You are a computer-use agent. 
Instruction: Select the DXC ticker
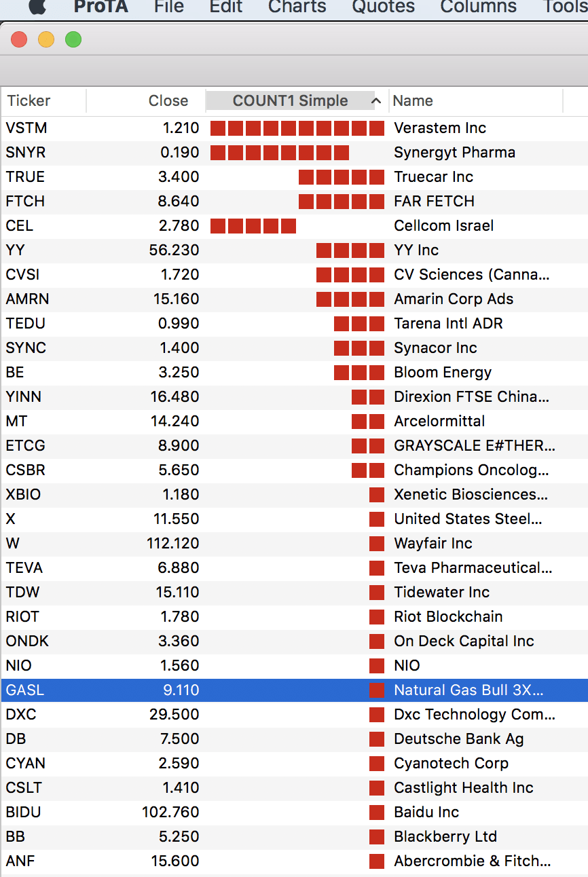(x=21, y=714)
